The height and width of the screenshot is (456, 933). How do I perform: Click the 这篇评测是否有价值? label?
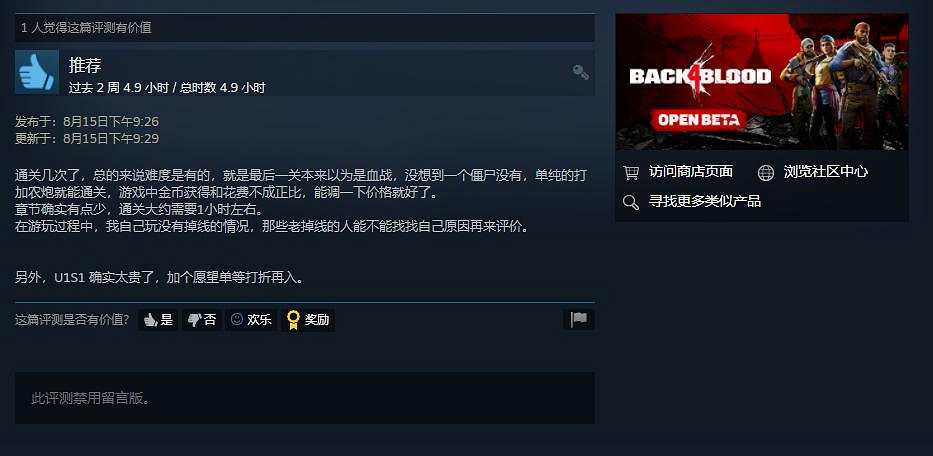(72, 320)
